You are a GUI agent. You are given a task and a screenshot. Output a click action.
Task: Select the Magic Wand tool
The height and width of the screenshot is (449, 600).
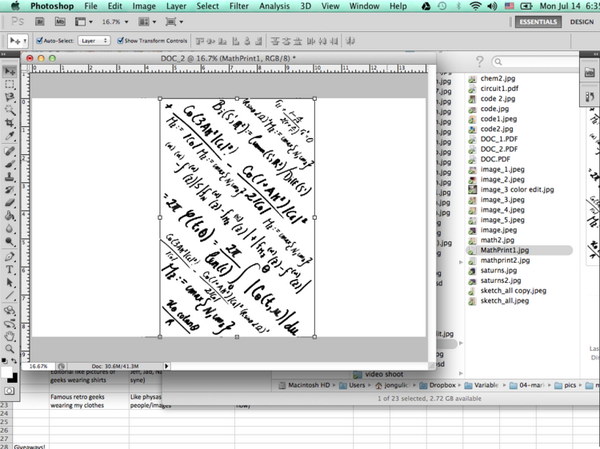[x=10, y=110]
